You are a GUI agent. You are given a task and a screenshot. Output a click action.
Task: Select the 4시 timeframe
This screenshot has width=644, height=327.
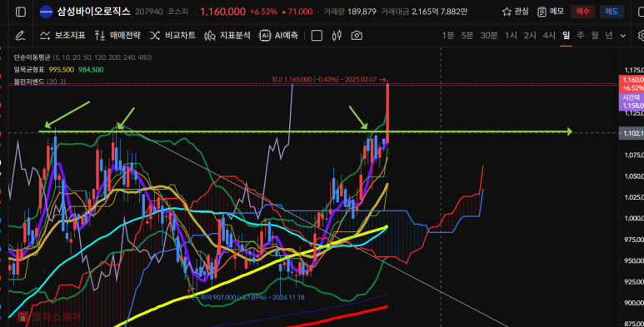tap(549, 36)
